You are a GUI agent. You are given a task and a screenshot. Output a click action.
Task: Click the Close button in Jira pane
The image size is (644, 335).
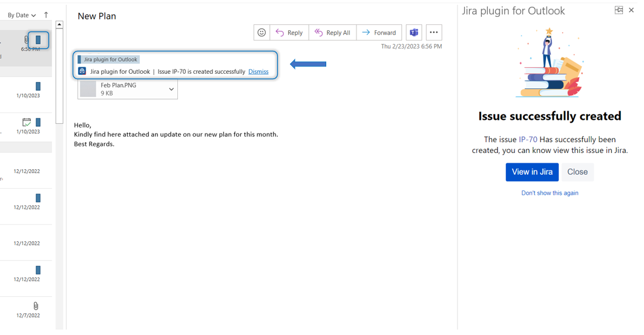click(577, 172)
